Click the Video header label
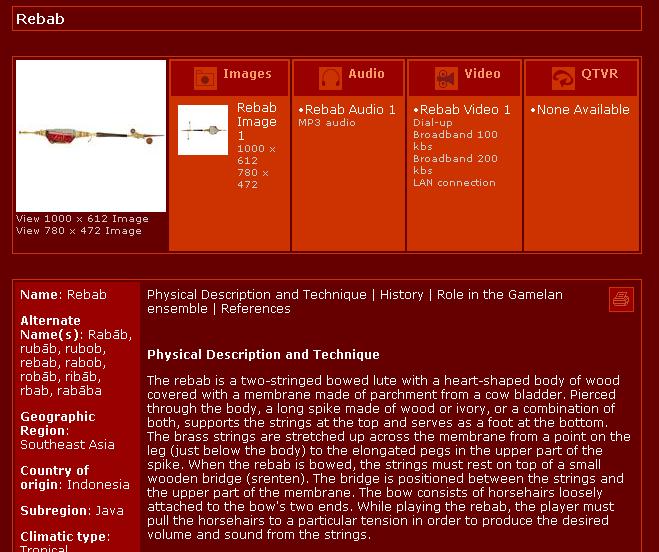The width and height of the screenshot is (659, 552). tap(482, 74)
